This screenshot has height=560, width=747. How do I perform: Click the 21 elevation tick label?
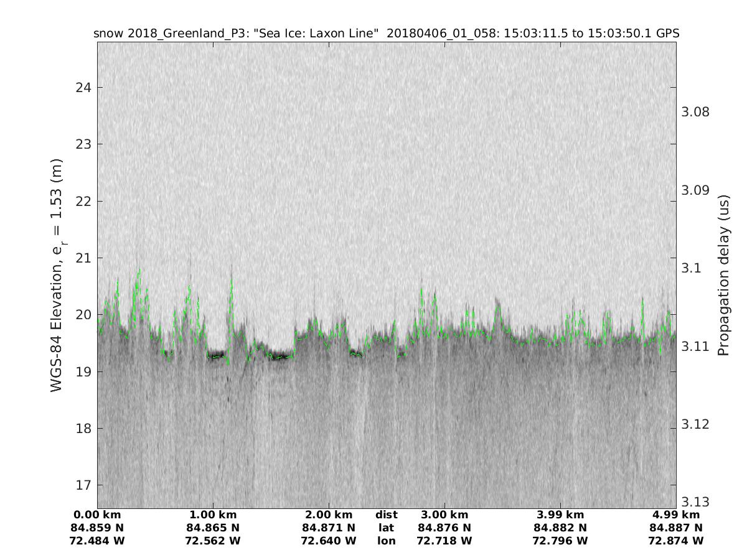pos(83,258)
